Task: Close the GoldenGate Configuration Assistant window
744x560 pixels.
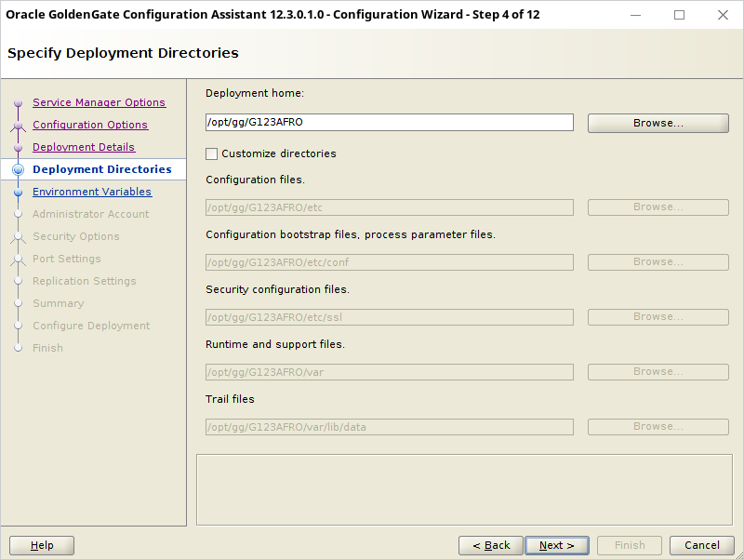Action: click(723, 15)
